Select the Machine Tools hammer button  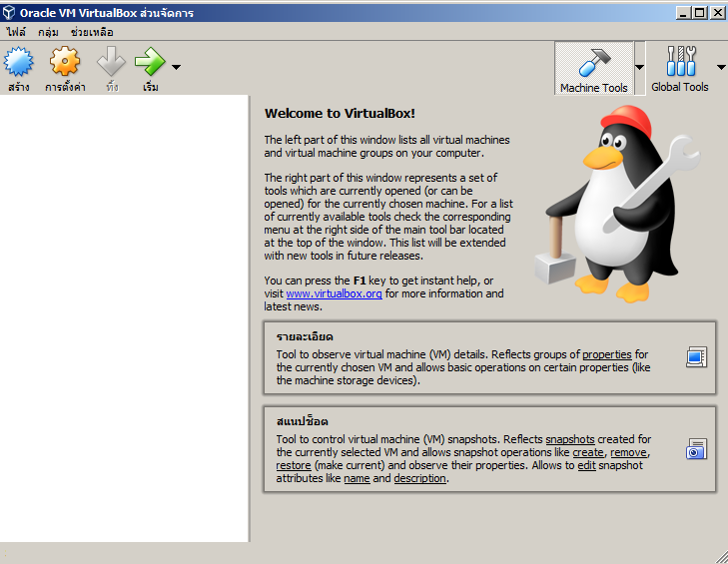pyautogui.click(x=594, y=68)
